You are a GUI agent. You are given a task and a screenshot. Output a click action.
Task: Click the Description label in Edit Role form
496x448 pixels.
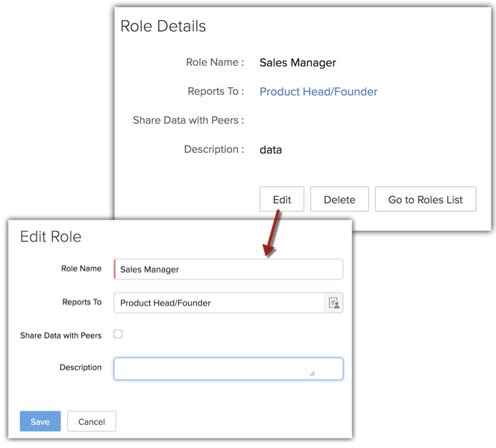[x=81, y=367]
